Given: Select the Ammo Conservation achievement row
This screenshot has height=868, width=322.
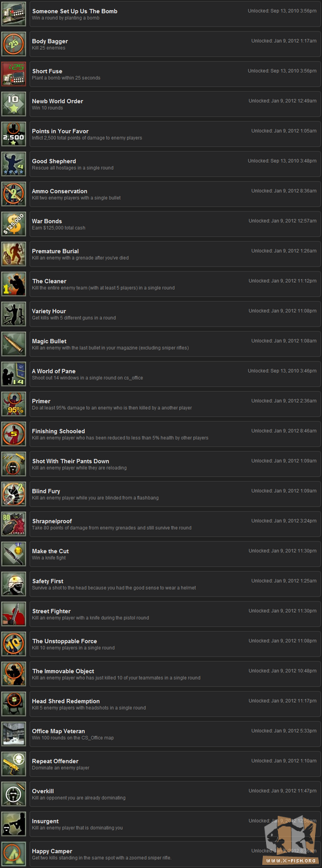Looking at the screenshot, I should coord(175,194).
